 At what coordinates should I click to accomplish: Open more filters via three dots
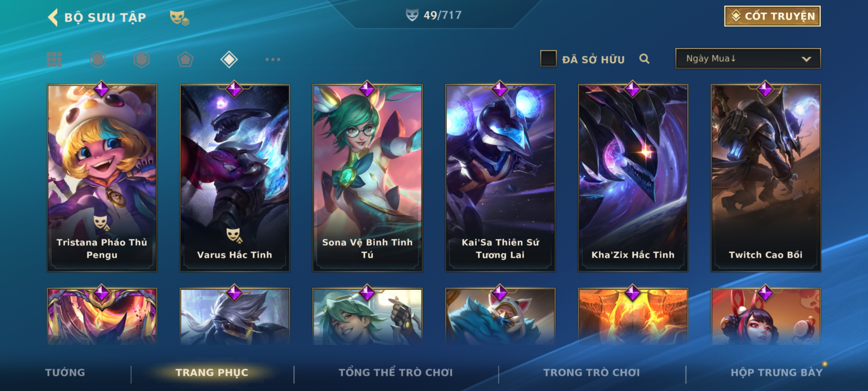[273, 59]
